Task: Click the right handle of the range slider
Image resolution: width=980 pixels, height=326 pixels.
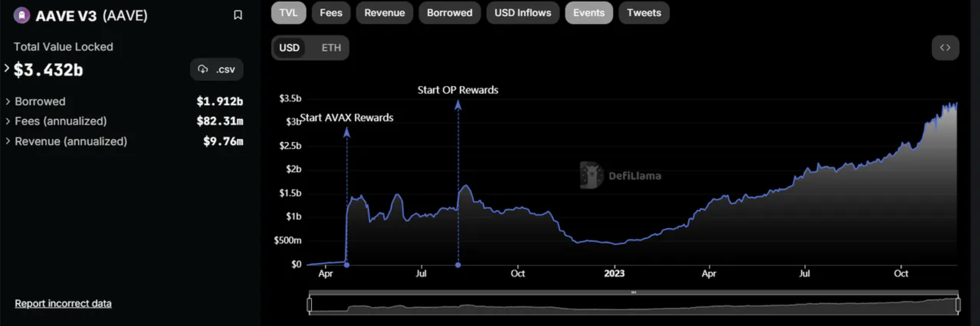Action: click(x=958, y=305)
